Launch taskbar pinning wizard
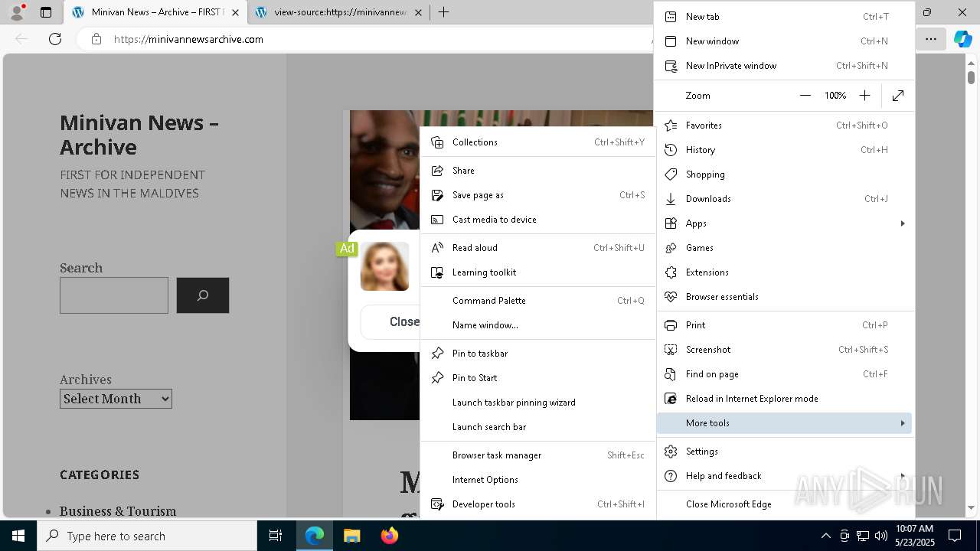Screen dimensions: 980x551 (x=537, y=402)
